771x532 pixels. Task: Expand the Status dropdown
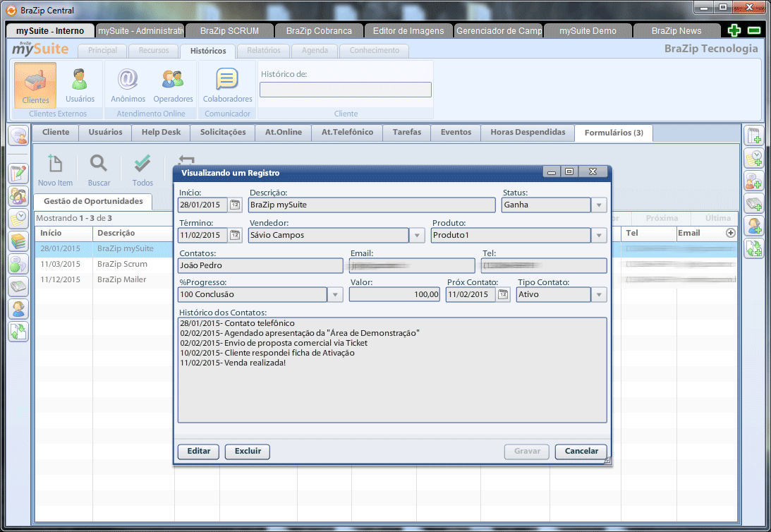point(599,205)
